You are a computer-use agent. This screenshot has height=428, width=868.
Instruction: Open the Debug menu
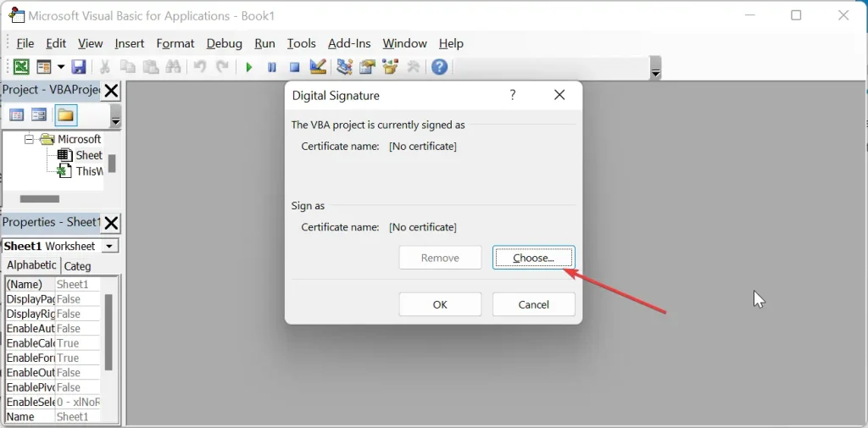point(224,43)
